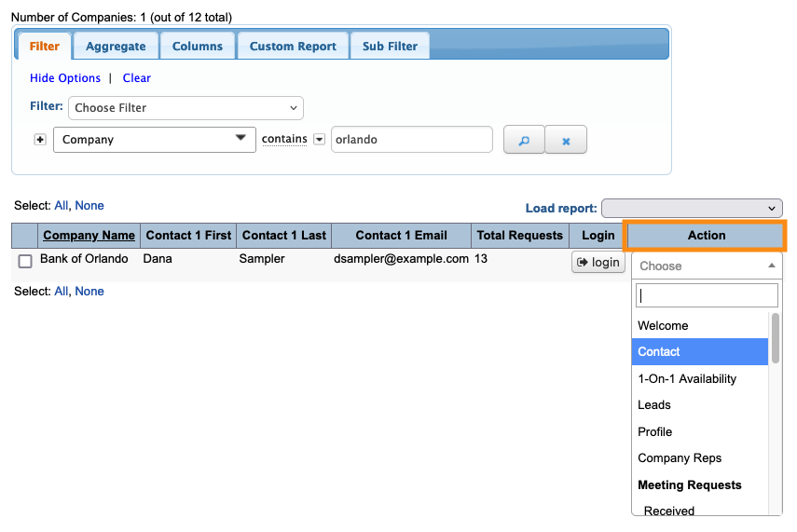The width and height of the screenshot is (797, 532).
Task: Go to the Custom Report tab
Action: 293,46
